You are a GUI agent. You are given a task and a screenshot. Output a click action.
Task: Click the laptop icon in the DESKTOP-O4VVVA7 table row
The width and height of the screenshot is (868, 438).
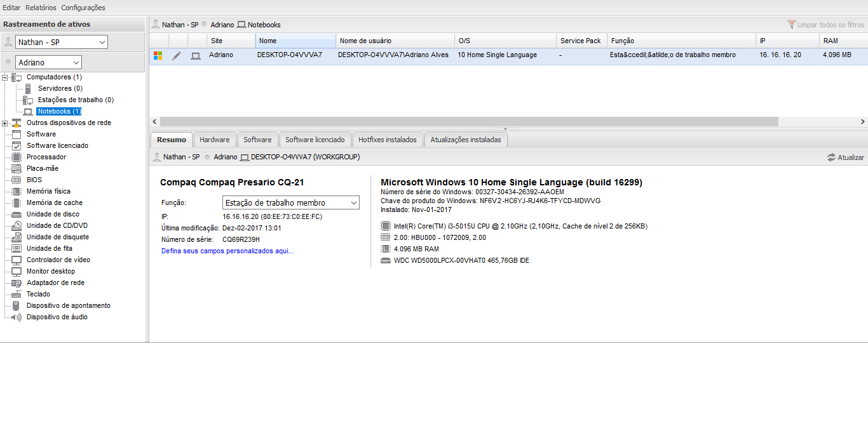(196, 55)
